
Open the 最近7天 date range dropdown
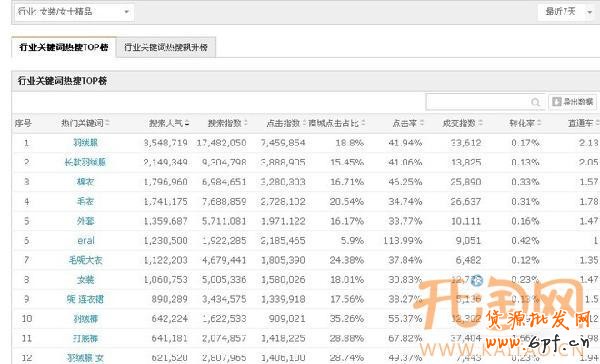click(568, 12)
